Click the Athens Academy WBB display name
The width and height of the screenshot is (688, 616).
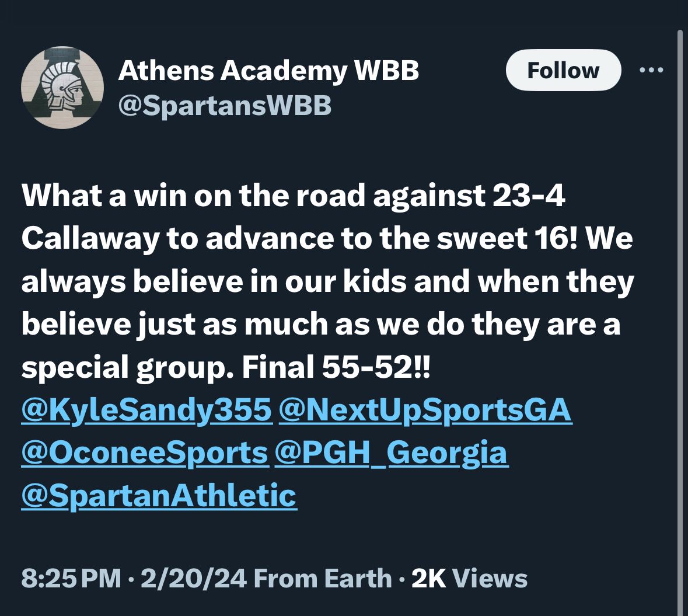268,71
